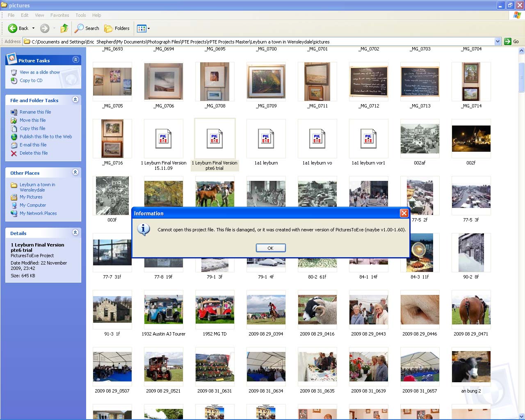This screenshot has height=420, width=525.
Task: Close the Information dialog with X
Action: click(x=404, y=213)
